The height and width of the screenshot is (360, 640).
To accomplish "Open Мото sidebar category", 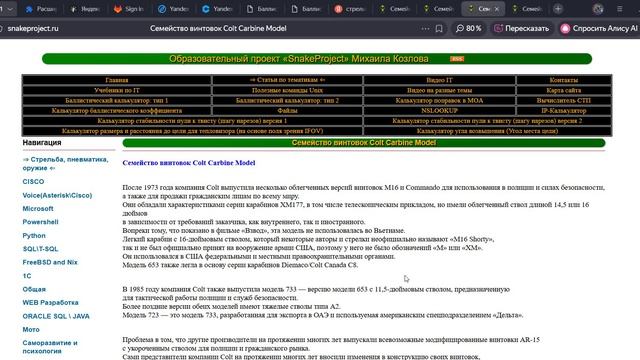I will (31, 330).
